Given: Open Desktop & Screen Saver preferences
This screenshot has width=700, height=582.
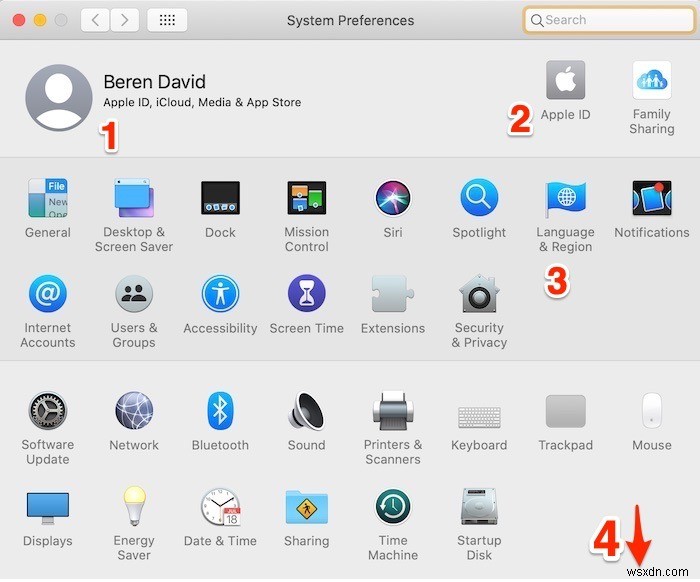Looking at the screenshot, I should [x=134, y=198].
